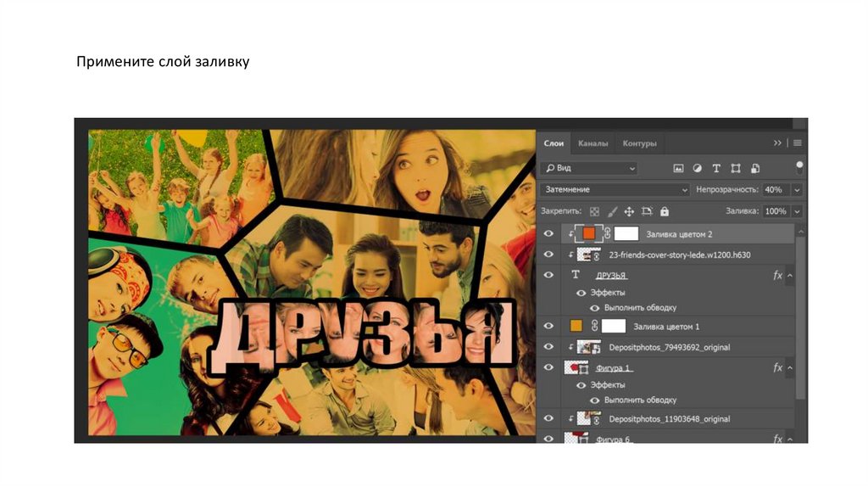The width and height of the screenshot is (868, 487).
Task: Switch to the Каналы tab
Action: pyautogui.click(x=593, y=143)
